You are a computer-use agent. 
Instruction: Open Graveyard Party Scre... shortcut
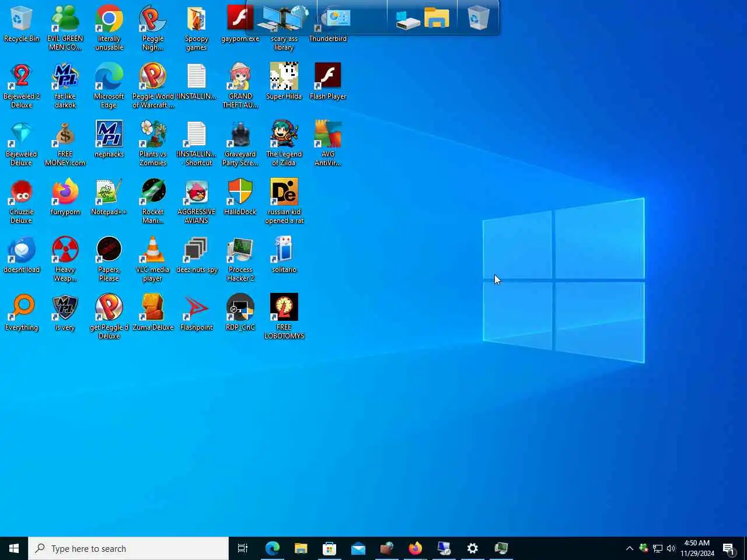(x=240, y=143)
